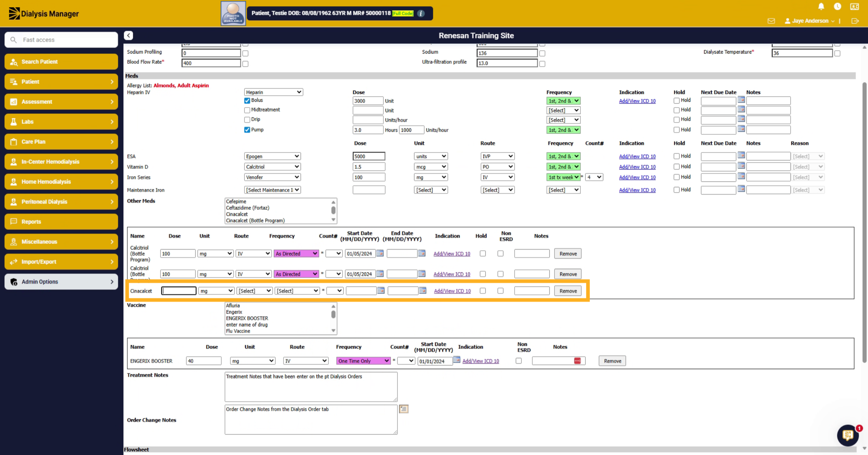This screenshot has height=455, width=868.
Task: Enable the Drip checkbox
Action: [247, 119]
